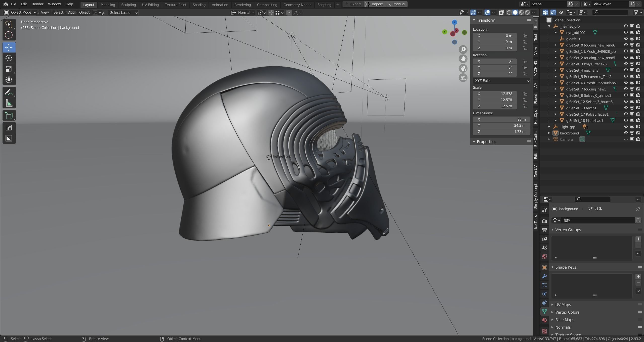
Task: Open the XYZ Euler rotation mode dropdown
Action: click(x=501, y=81)
